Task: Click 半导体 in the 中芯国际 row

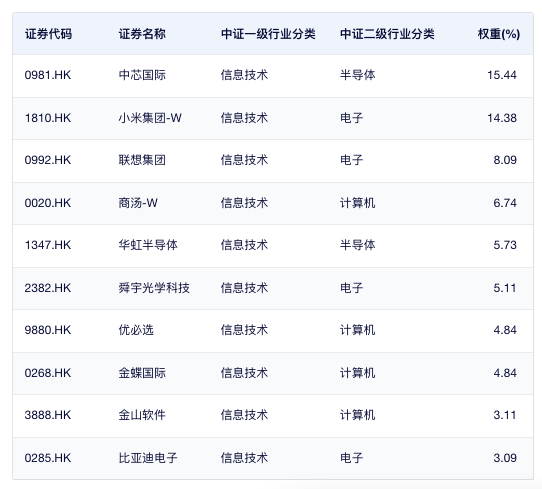Action: point(358,75)
